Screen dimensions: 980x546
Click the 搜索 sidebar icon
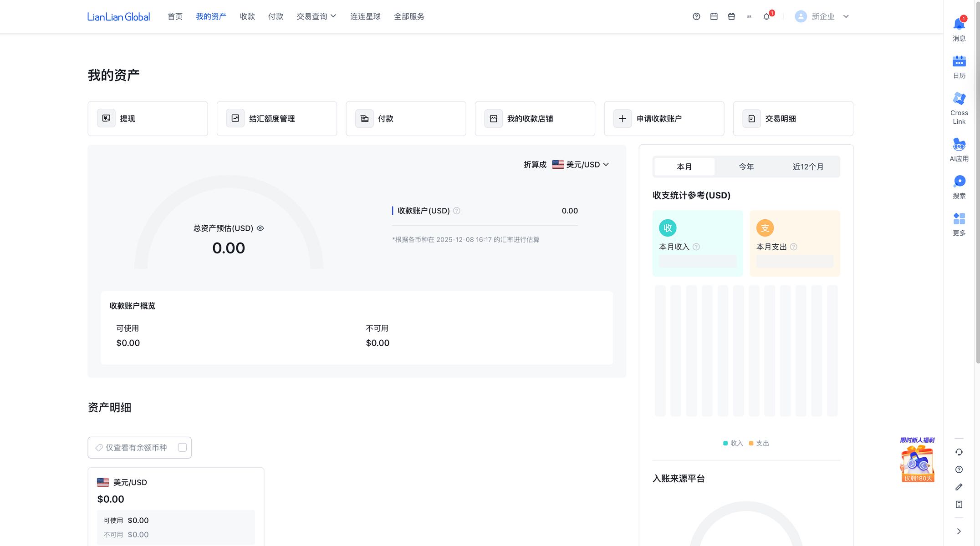959,182
